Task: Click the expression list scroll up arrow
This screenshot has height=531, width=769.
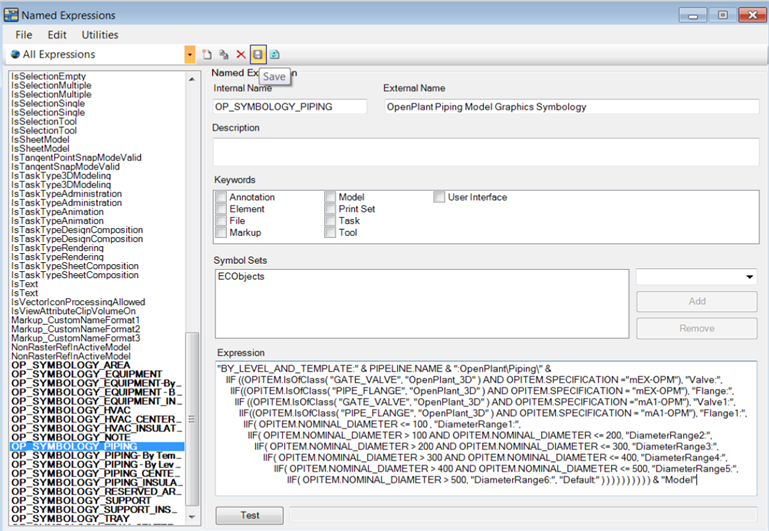Action: (192, 79)
